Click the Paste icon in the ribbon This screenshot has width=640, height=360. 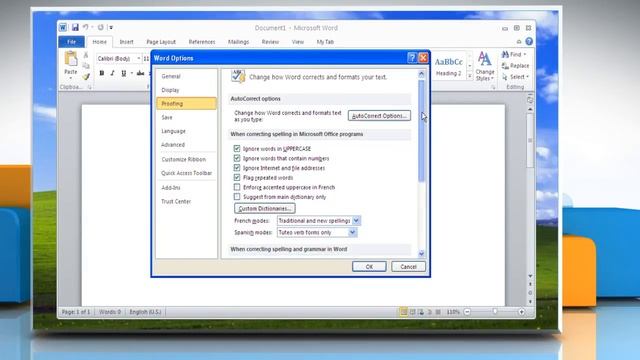click(x=71, y=59)
